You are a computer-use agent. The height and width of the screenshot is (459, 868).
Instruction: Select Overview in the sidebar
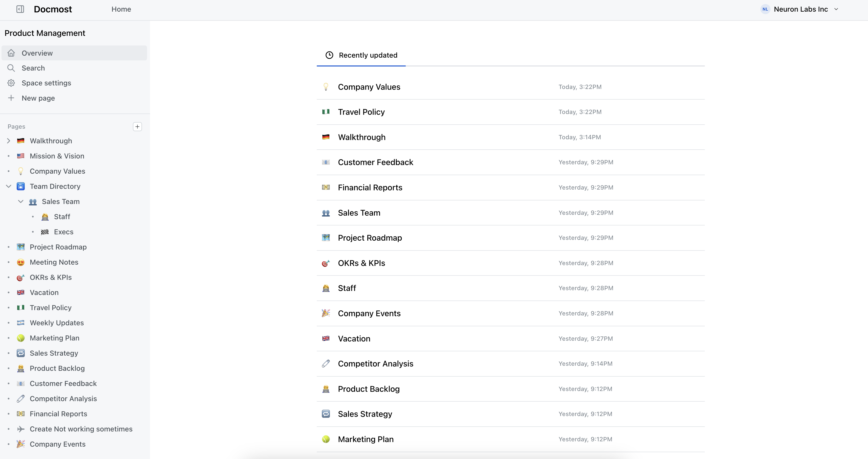pos(74,53)
